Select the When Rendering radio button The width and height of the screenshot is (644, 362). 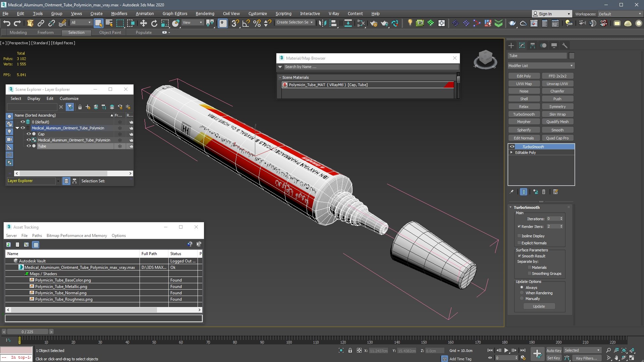tap(522, 293)
